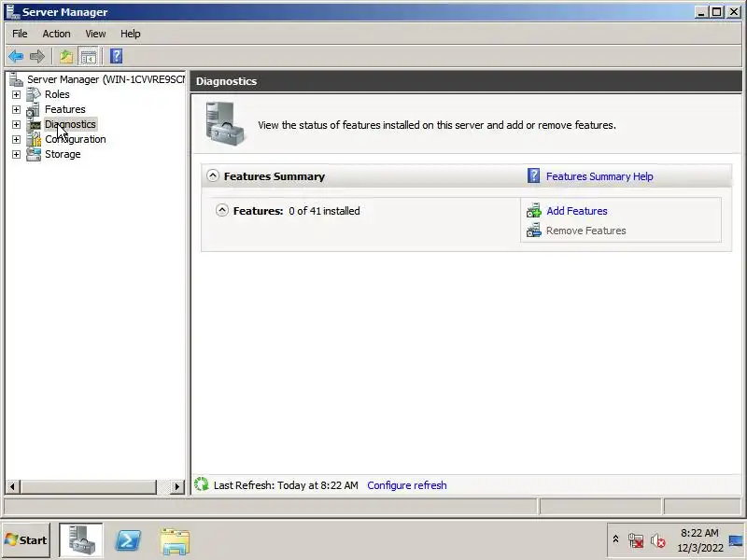Launch PowerShell from the taskbar
This screenshot has width=747, height=560.
pyautogui.click(x=128, y=540)
